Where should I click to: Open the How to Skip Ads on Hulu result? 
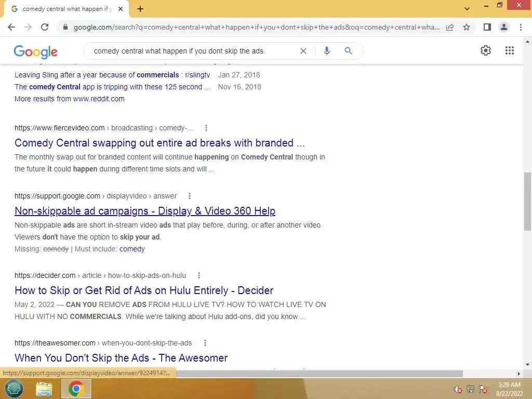144,290
